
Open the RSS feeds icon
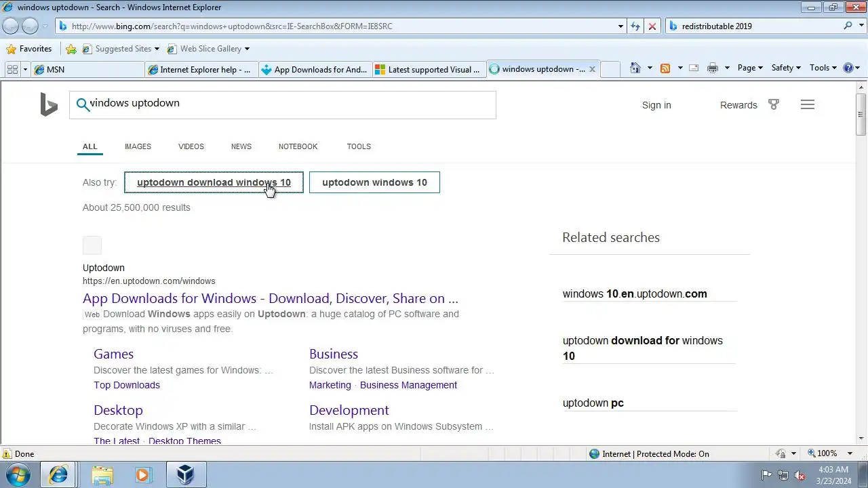pyautogui.click(x=665, y=68)
